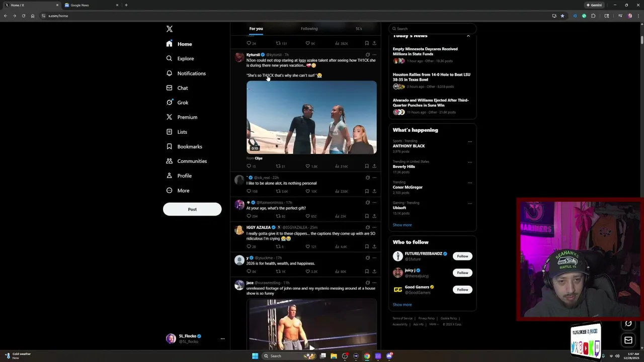
Task: Switch to the 5L's timeline tab
Action: 359,29
